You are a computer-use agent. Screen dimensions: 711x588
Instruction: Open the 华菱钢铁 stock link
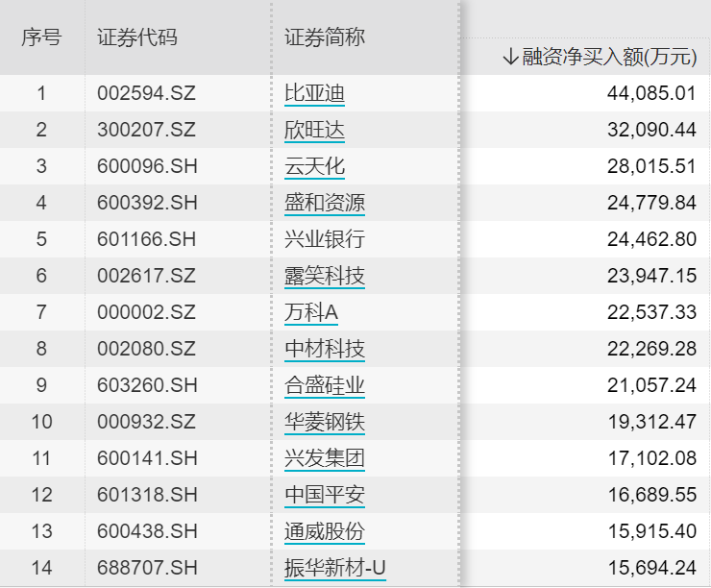click(x=325, y=422)
